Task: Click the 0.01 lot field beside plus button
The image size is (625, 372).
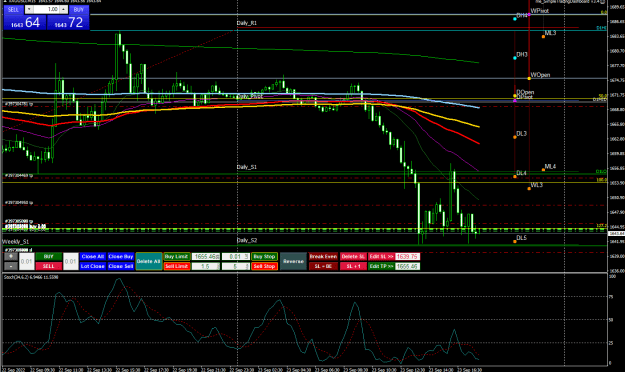Action: click(x=27, y=262)
